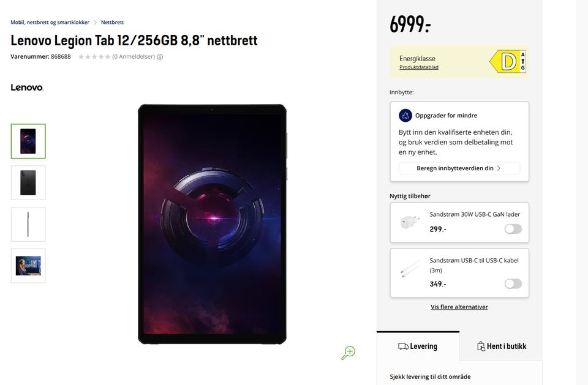Expand Vis flere alternativer
The width and height of the screenshot is (588, 385).
click(459, 307)
